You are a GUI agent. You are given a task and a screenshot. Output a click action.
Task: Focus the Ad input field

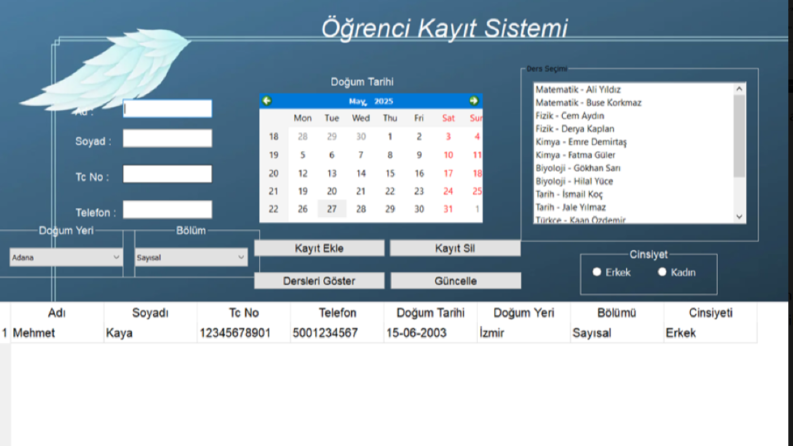[x=167, y=109]
